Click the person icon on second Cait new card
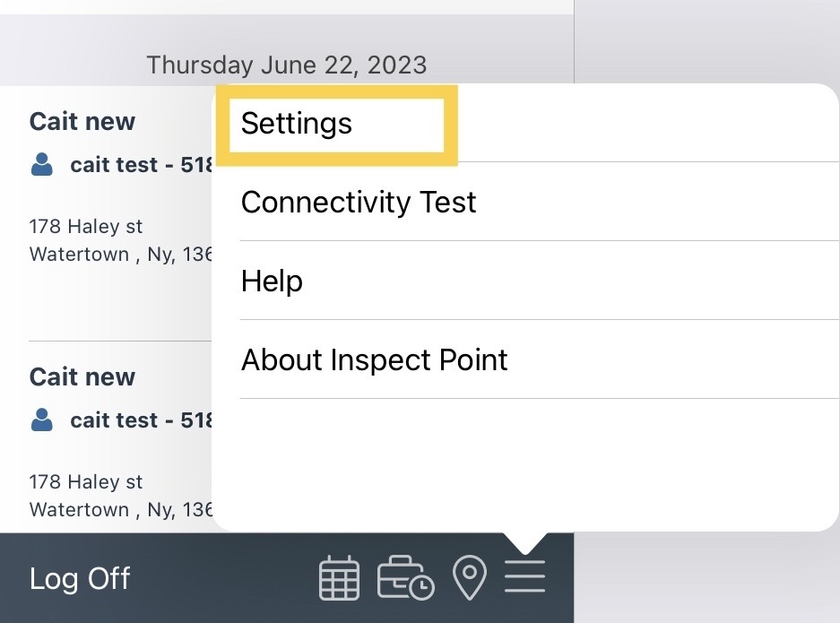Image resolution: width=840 pixels, height=623 pixels. click(x=41, y=420)
